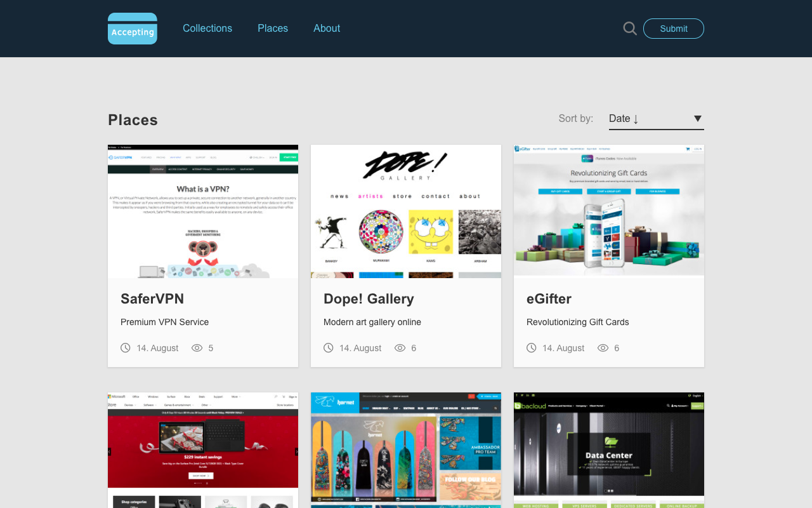Click the eye views icon on SaferVPN card
The image size is (812, 508).
tap(197, 348)
